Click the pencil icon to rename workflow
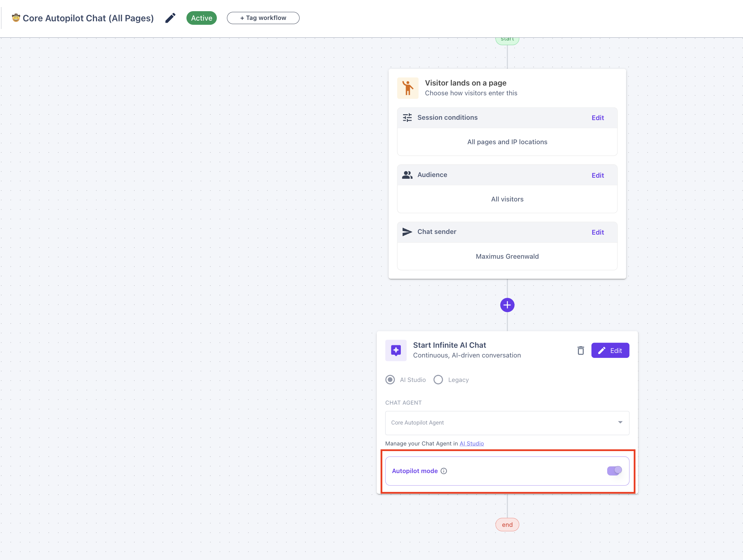Image resolution: width=743 pixels, height=560 pixels. click(170, 18)
